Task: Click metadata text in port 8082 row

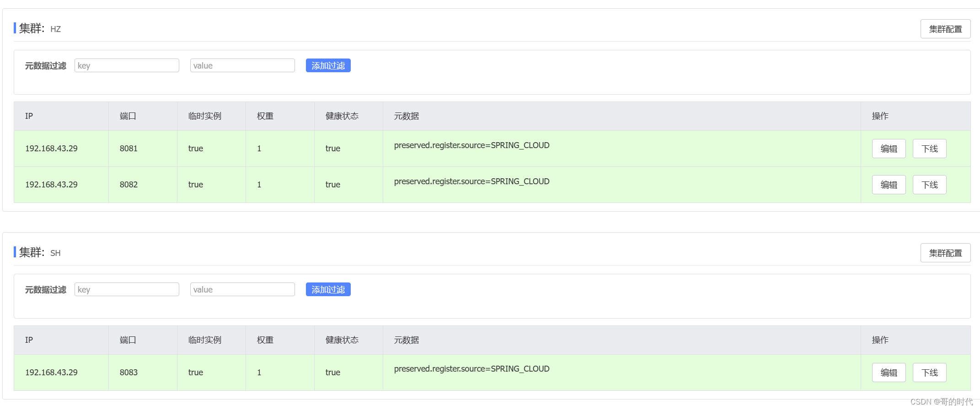Action: tap(471, 181)
